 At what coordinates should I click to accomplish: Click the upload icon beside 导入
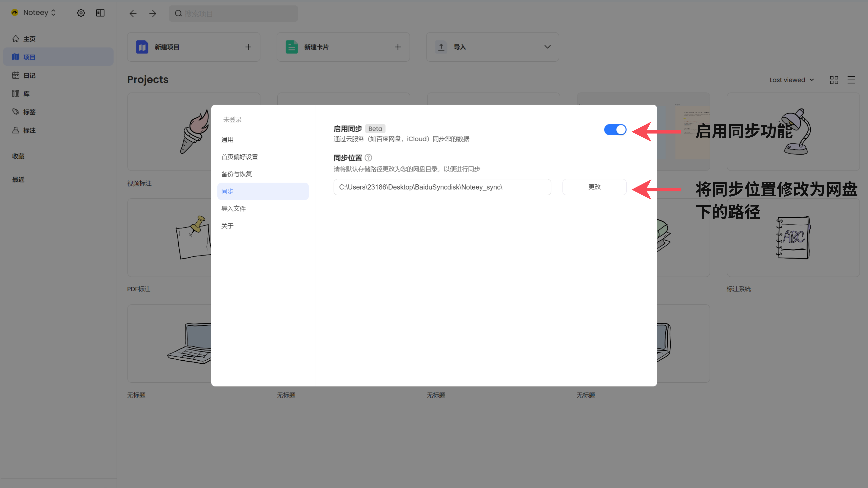tap(441, 47)
